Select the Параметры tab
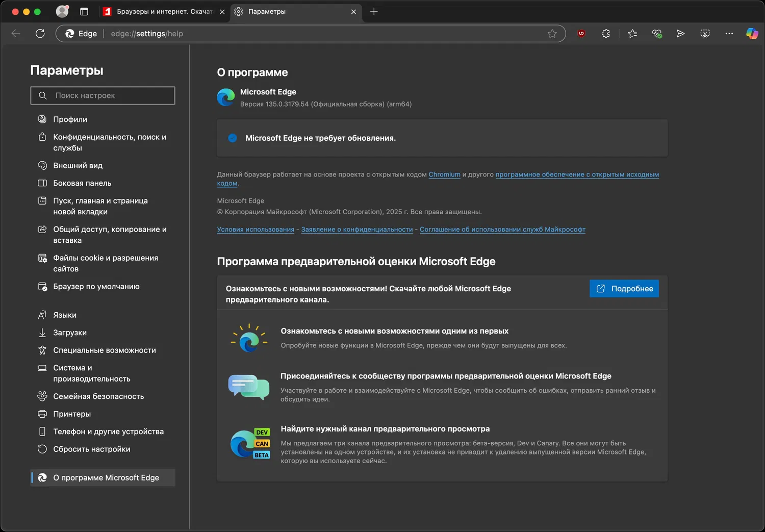The image size is (765, 532). [296, 11]
